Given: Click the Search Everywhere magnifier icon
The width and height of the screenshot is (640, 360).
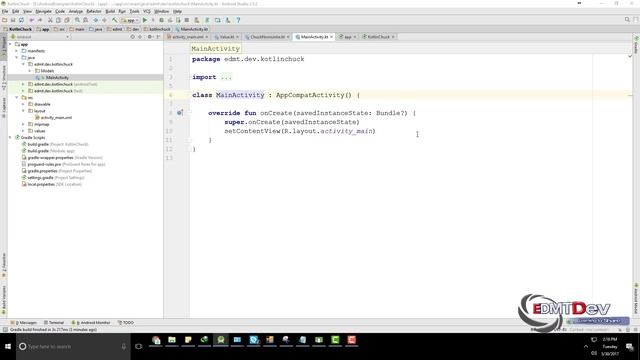Looking at the screenshot, I should [x=627, y=20].
